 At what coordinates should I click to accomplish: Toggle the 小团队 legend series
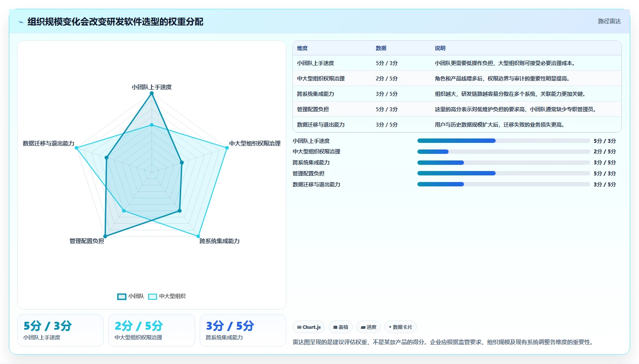[131, 296]
